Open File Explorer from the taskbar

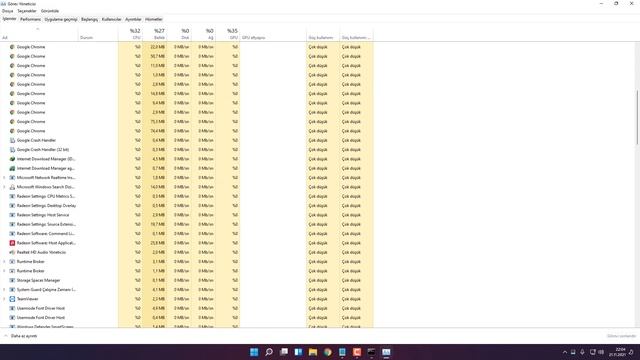click(x=313, y=352)
